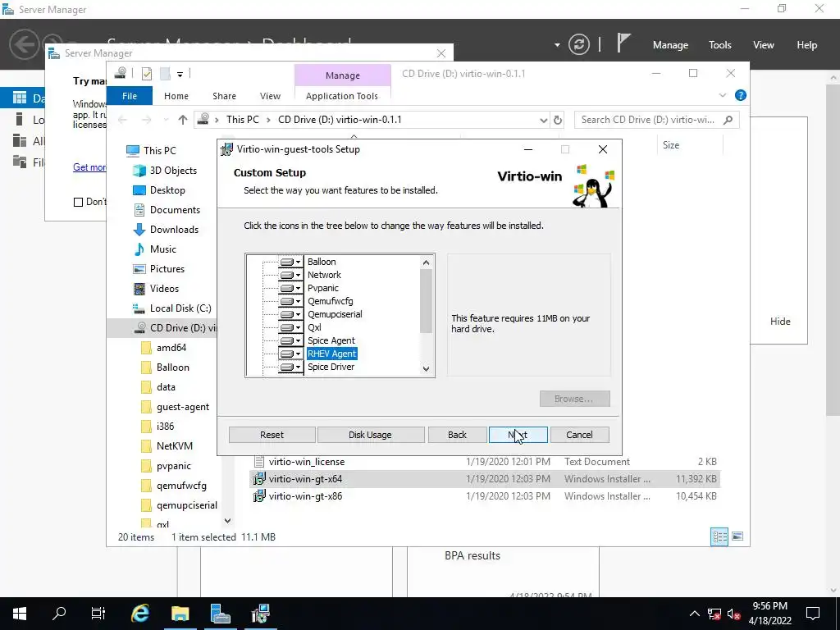Open Spice Agent feature install dropdown icon
Viewport: 840px width, 630px height.
pyautogui.click(x=290, y=340)
